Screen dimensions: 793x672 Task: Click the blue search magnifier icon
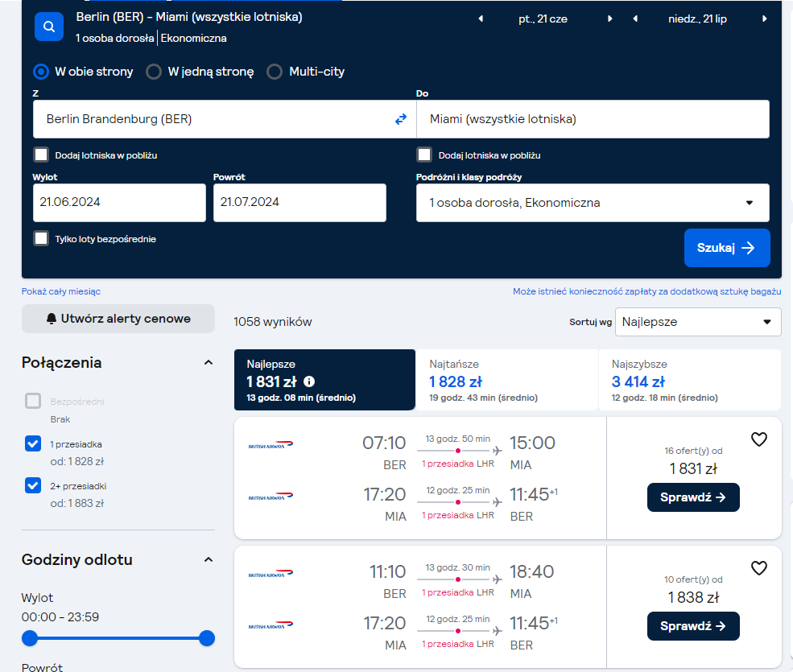click(49, 27)
